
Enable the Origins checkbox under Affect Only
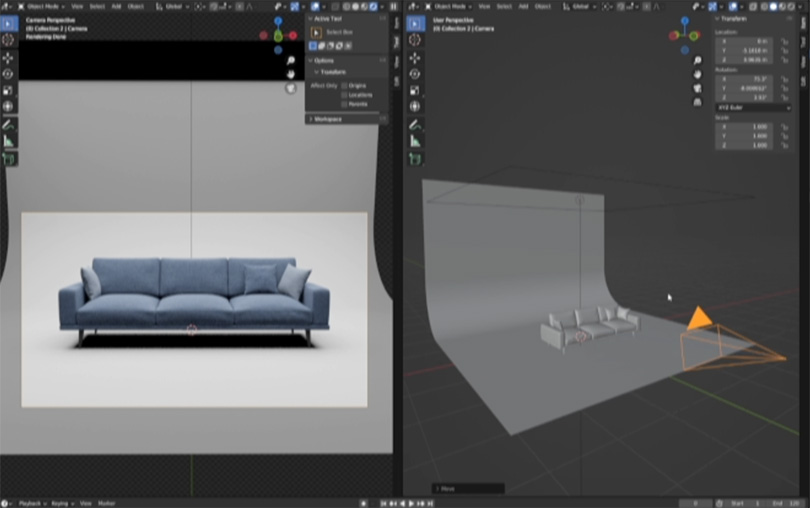point(345,86)
